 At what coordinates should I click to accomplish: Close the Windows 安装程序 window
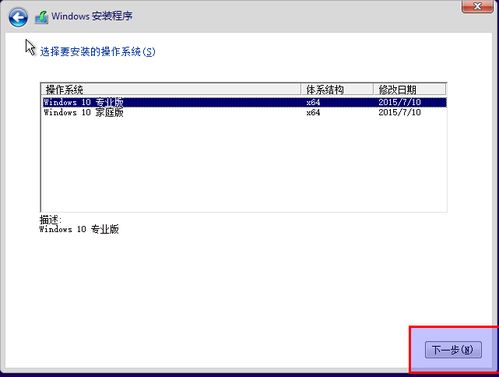(x=478, y=6)
